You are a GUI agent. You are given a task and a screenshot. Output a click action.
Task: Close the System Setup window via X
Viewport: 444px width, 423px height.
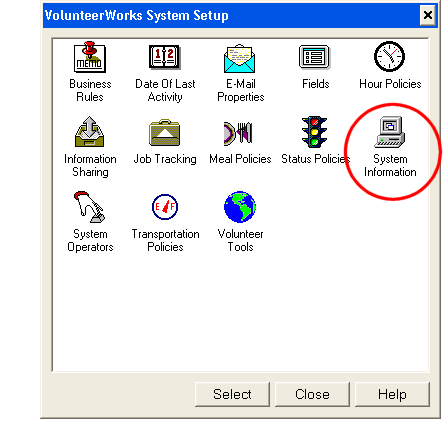point(428,15)
